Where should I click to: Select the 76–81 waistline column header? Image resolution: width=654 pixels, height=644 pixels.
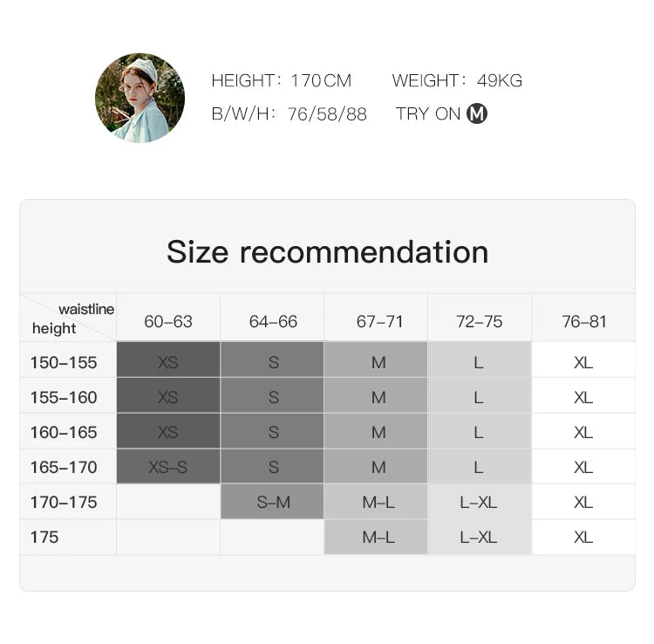click(x=583, y=321)
